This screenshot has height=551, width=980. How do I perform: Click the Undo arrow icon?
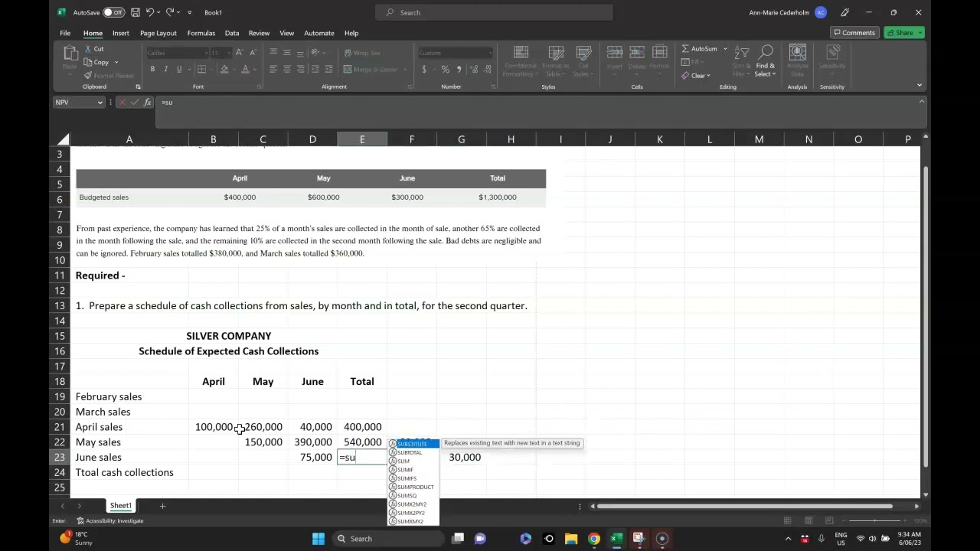(x=150, y=12)
